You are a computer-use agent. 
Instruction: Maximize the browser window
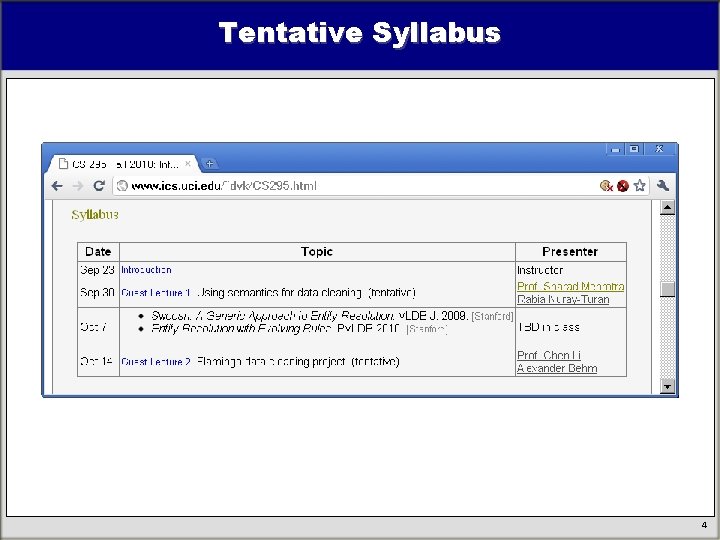point(634,149)
